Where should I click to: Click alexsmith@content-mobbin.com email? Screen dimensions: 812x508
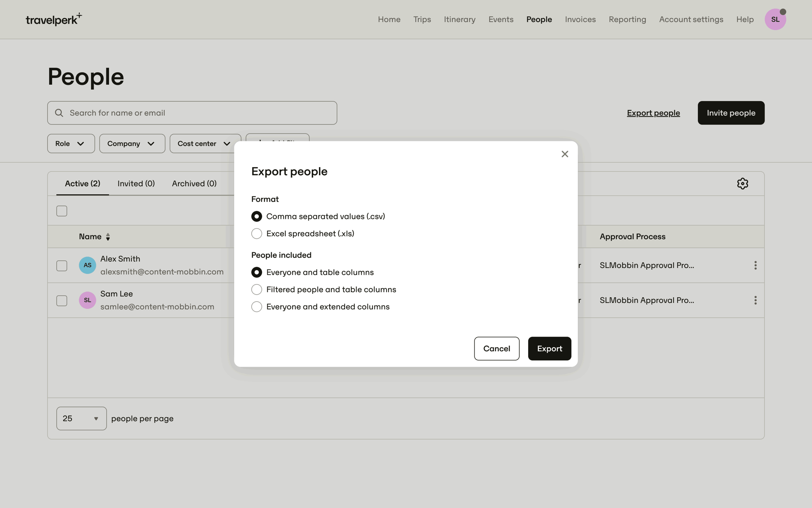coord(162,272)
